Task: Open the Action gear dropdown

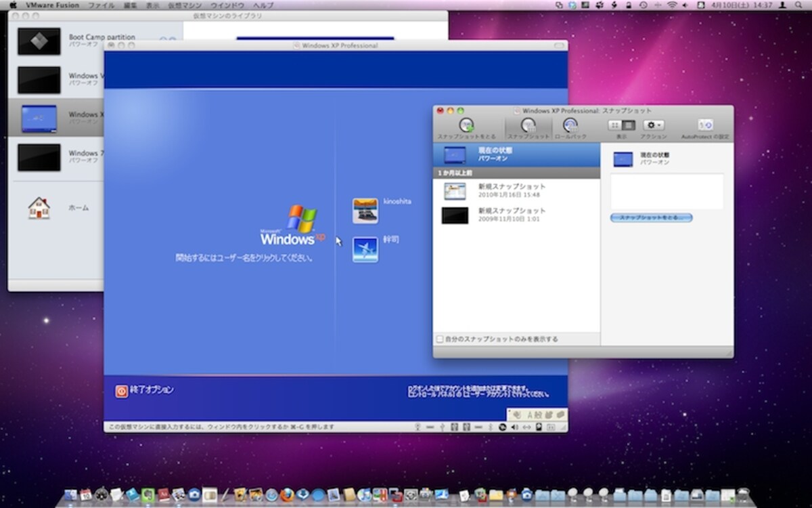Action: pyautogui.click(x=654, y=125)
